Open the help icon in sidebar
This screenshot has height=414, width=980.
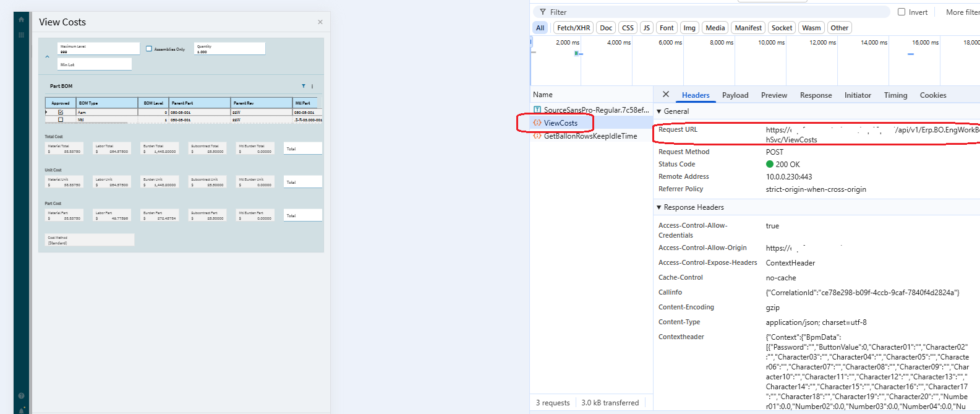coord(21,395)
